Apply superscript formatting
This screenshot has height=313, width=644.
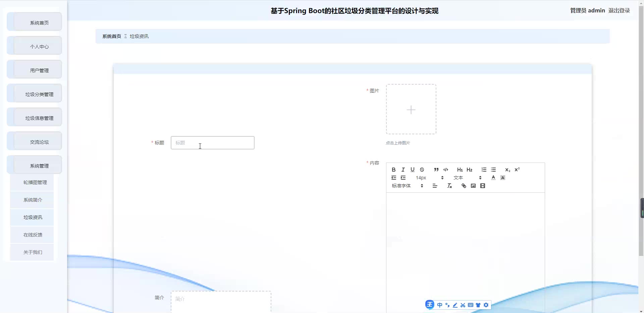(x=517, y=170)
